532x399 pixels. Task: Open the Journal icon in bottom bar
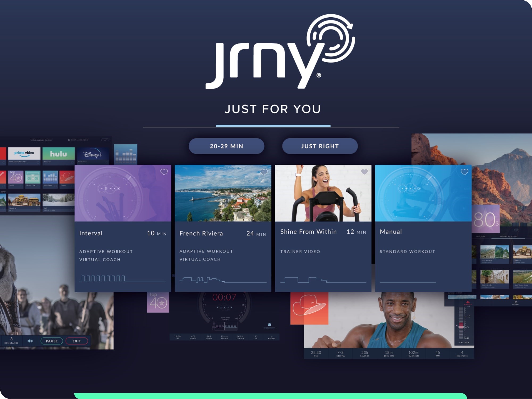pyautogui.click(x=515, y=302)
